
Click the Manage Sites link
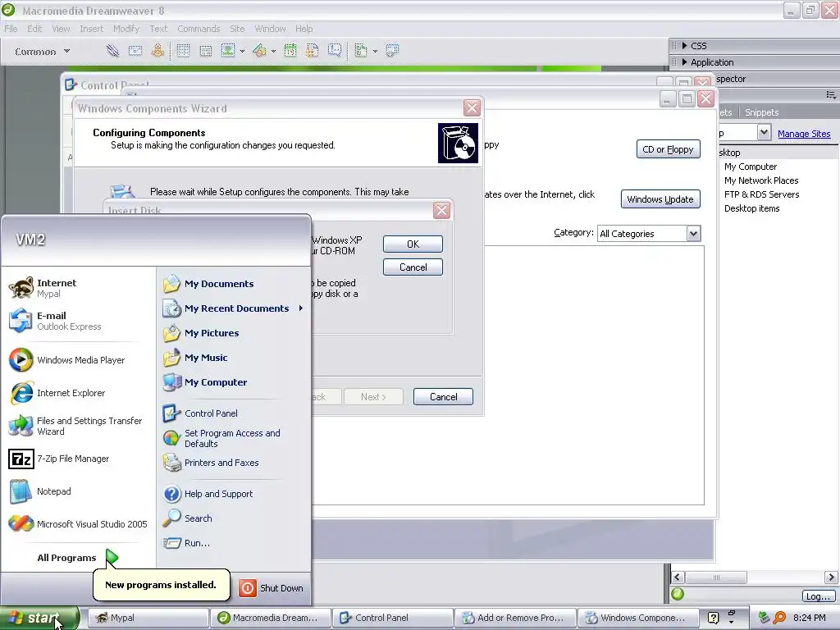pos(804,134)
